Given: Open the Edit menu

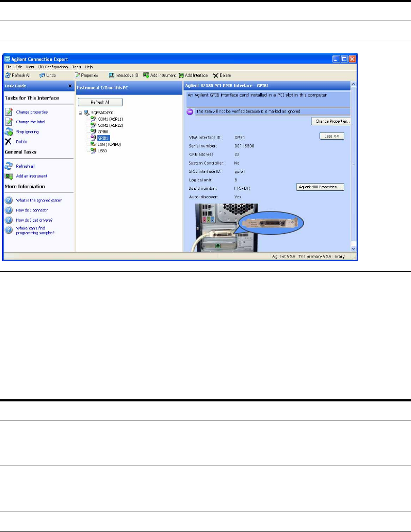Looking at the screenshot, I should (19, 67).
